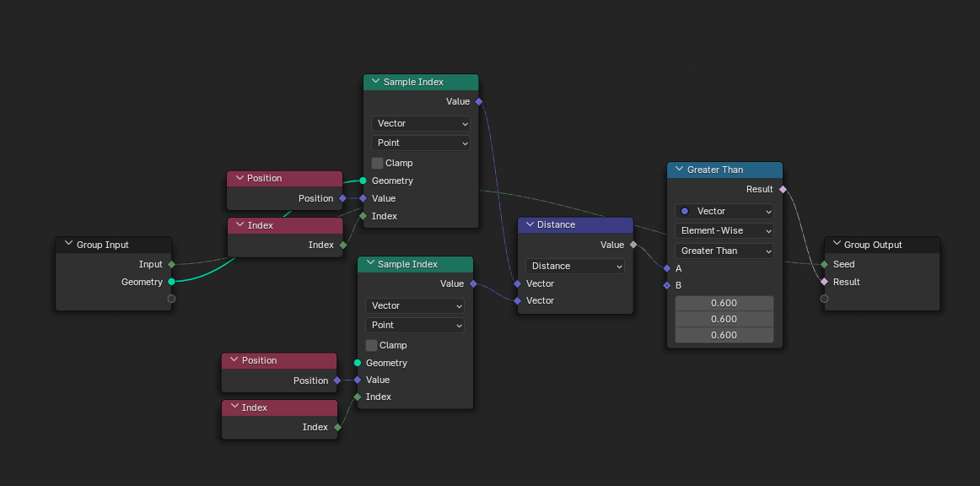
Task: Click the Result socket on Group Output
Action: tap(824, 282)
